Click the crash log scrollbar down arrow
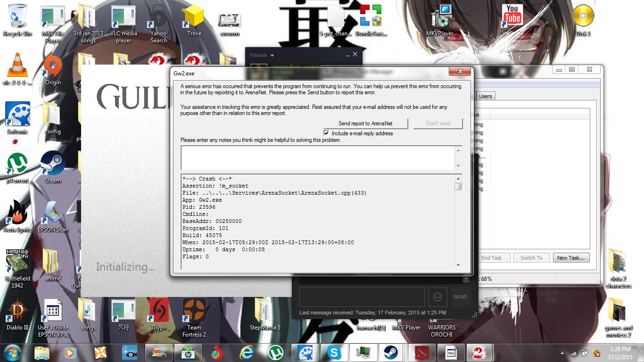The width and height of the screenshot is (644, 362). coord(458,265)
